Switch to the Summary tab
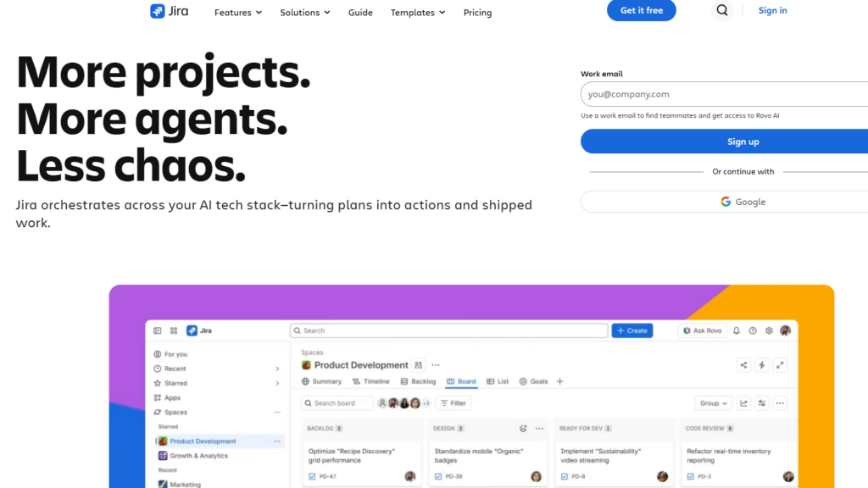 321,381
